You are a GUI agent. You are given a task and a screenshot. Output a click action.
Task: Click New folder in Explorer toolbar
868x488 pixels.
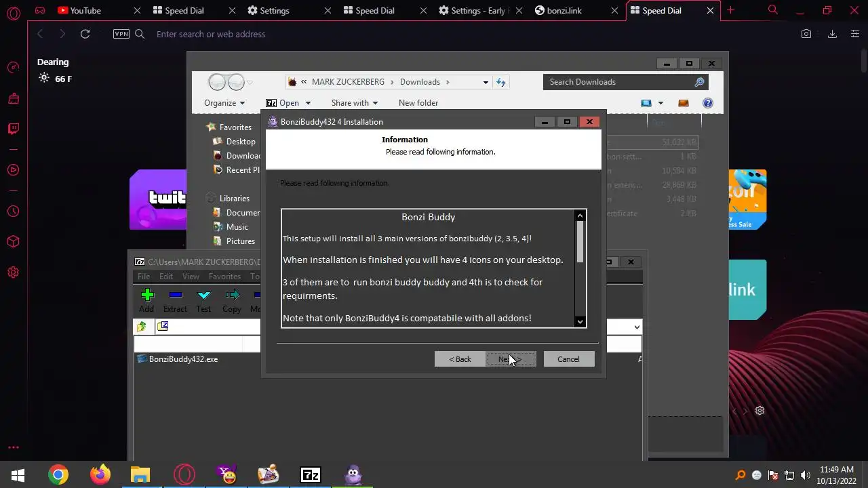418,103
